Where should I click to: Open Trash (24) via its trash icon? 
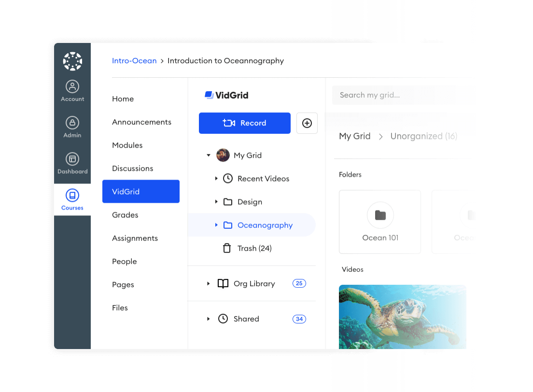227,248
